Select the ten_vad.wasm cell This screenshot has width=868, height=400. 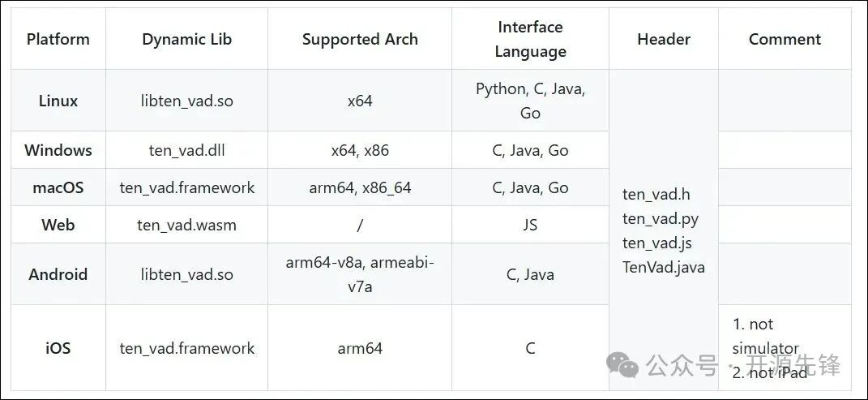coord(186,225)
